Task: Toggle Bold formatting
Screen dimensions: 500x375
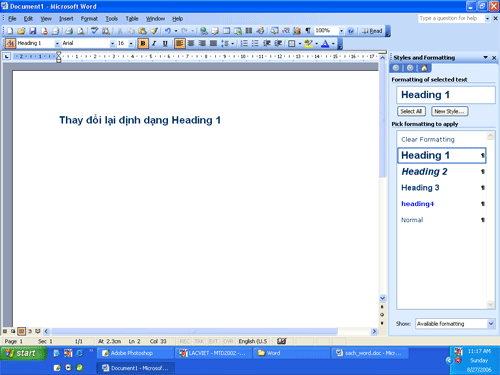Action: [143, 43]
